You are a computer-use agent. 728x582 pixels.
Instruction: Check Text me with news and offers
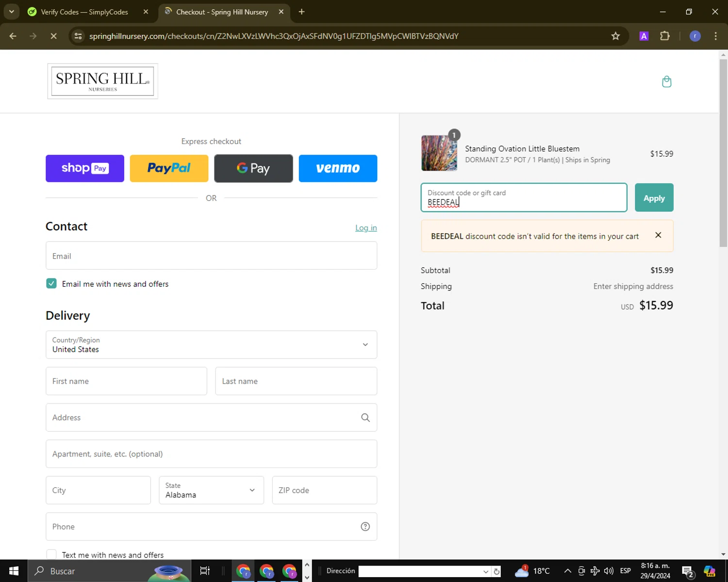51,554
